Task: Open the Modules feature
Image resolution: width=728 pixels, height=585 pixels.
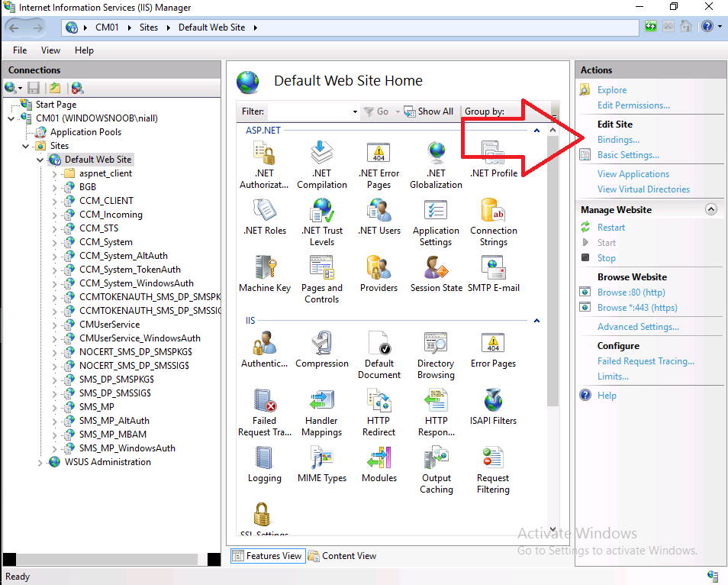Action: click(x=378, y=464)
